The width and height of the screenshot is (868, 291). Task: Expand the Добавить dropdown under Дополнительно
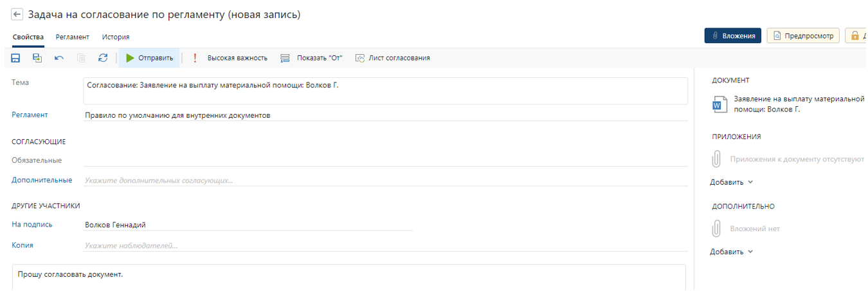(731, 252)
